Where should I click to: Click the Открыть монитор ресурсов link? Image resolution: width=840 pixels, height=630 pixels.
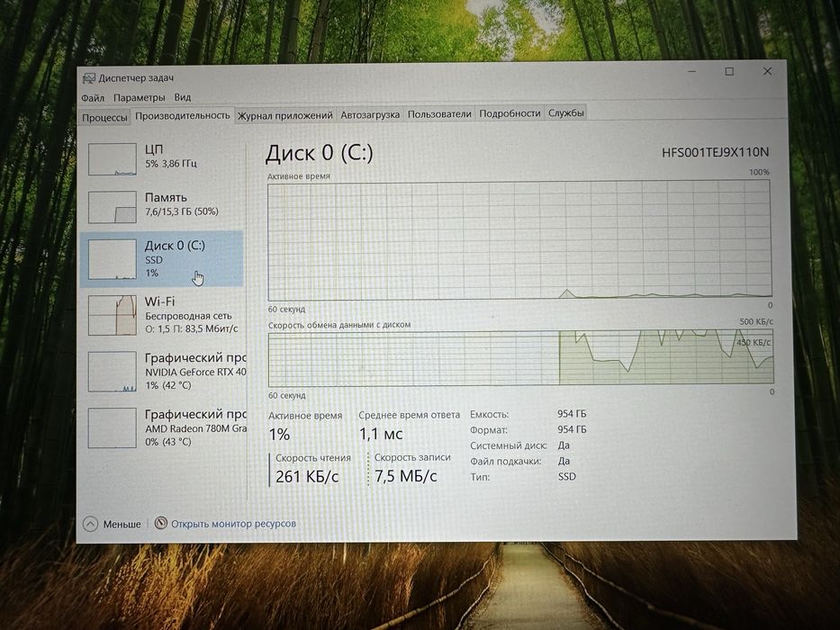(233, 524)
